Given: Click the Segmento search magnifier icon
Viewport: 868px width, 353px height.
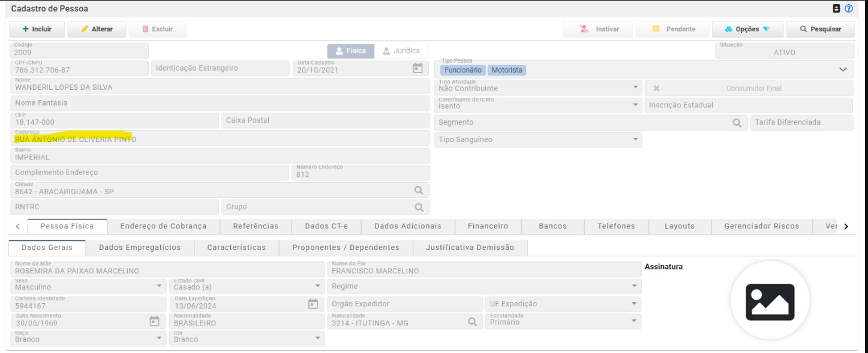Looking at the screenshot, I should [x=737, y=122].
